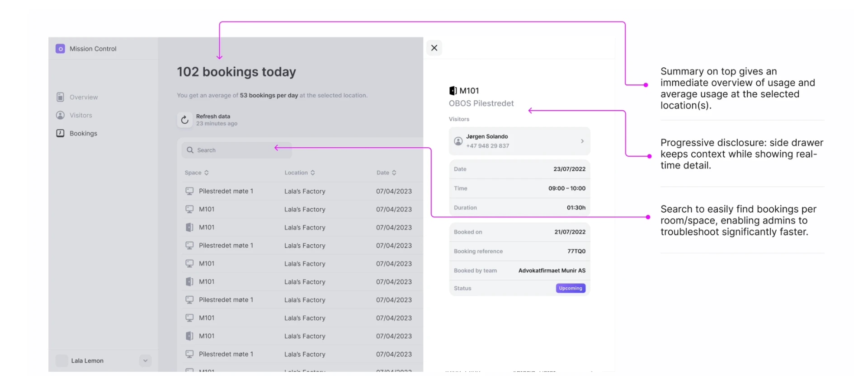This screenshot has height=388, width=868.
Task: Expand the Lala Lemon account menu
Action: (145, 360)
